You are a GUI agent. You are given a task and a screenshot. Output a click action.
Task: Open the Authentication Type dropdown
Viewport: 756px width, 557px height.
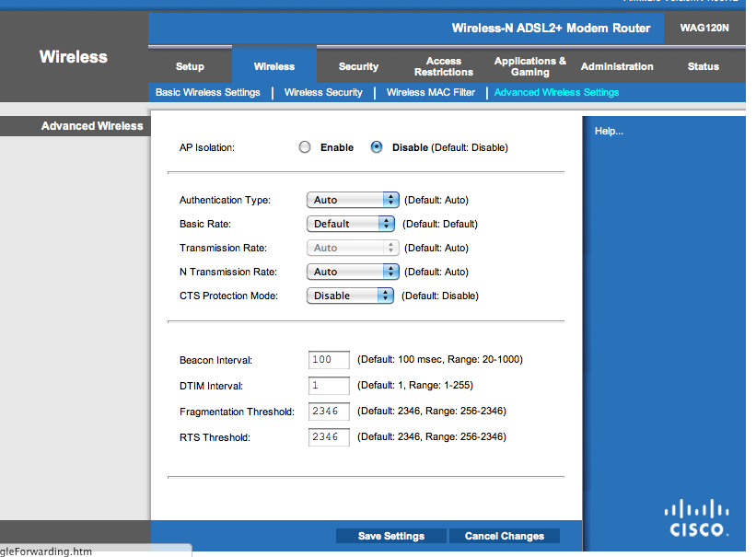point(353,200)
